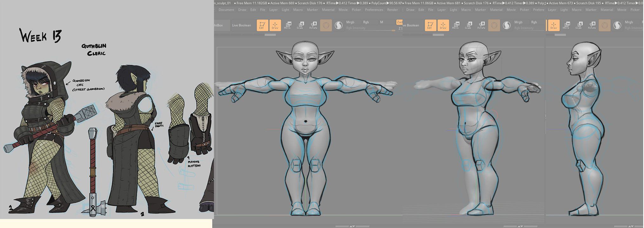Click the 'Free Mem 11.182GB' status text
The image size is (644, 228).
tap(252, 3)
